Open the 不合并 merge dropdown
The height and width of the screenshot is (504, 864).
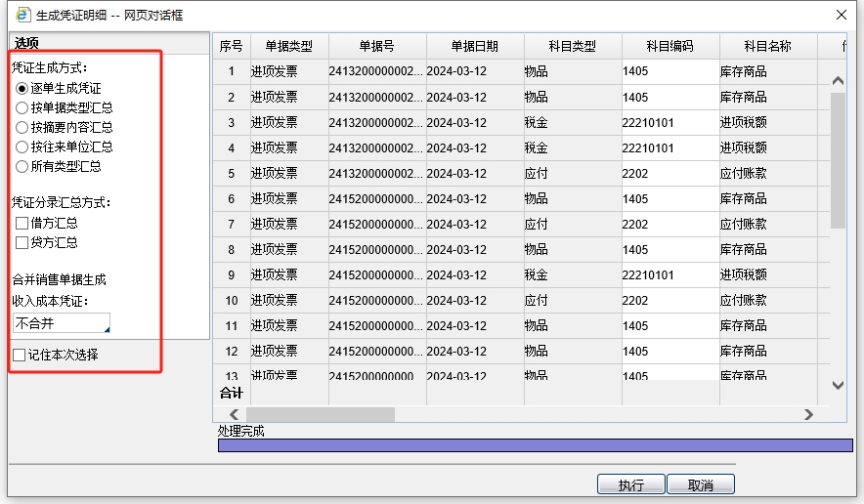tap(62, 322)
